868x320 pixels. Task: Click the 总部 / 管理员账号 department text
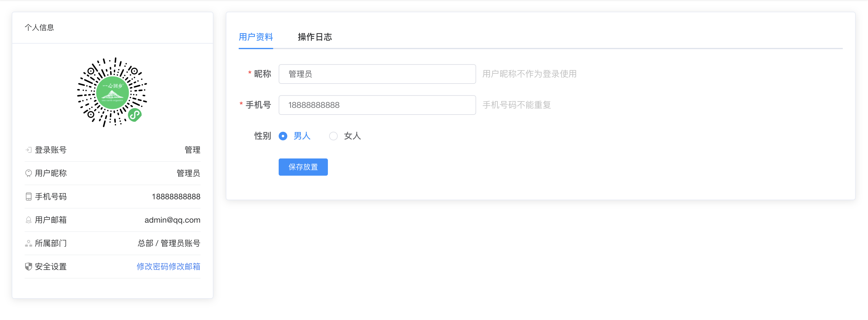tap(169, 243)
